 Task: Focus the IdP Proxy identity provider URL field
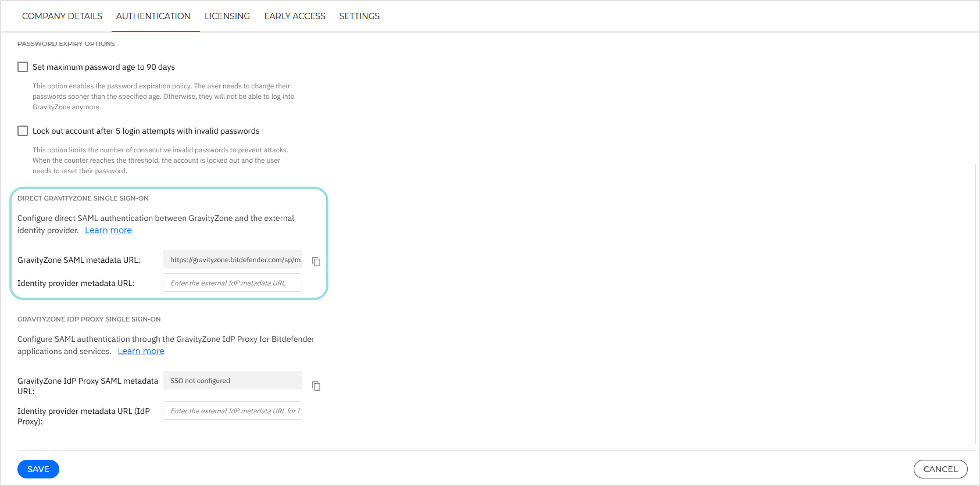pos(233,410)
